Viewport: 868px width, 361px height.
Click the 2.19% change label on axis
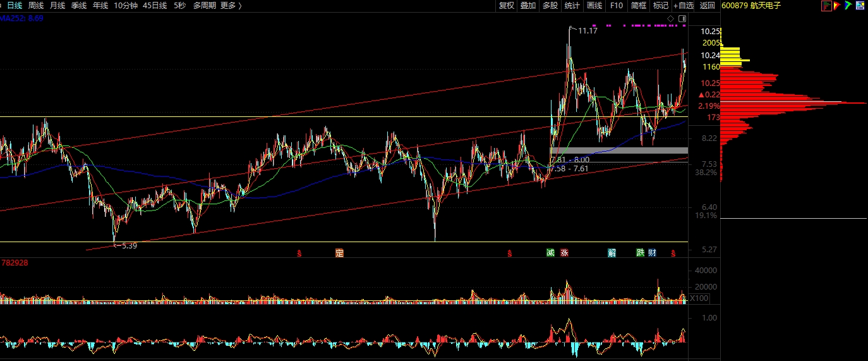(710, 106)
